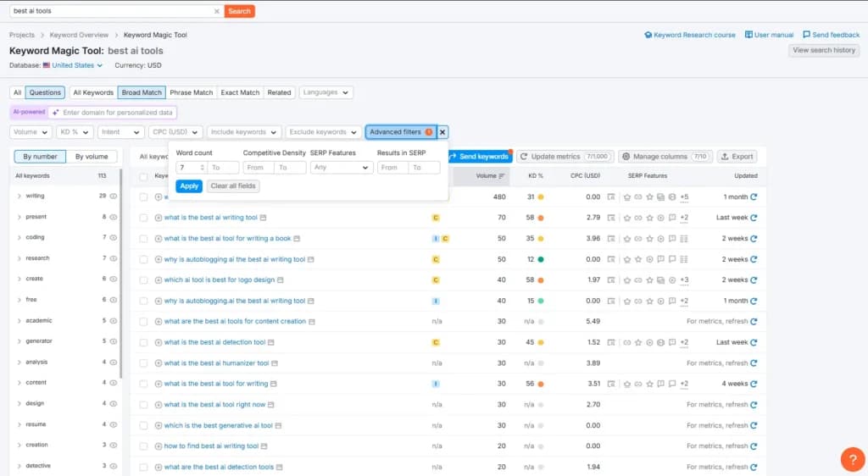Check the box for 'what is the best ai writing tool'
The height and width of the screenshot is (476, 868).
143,218
